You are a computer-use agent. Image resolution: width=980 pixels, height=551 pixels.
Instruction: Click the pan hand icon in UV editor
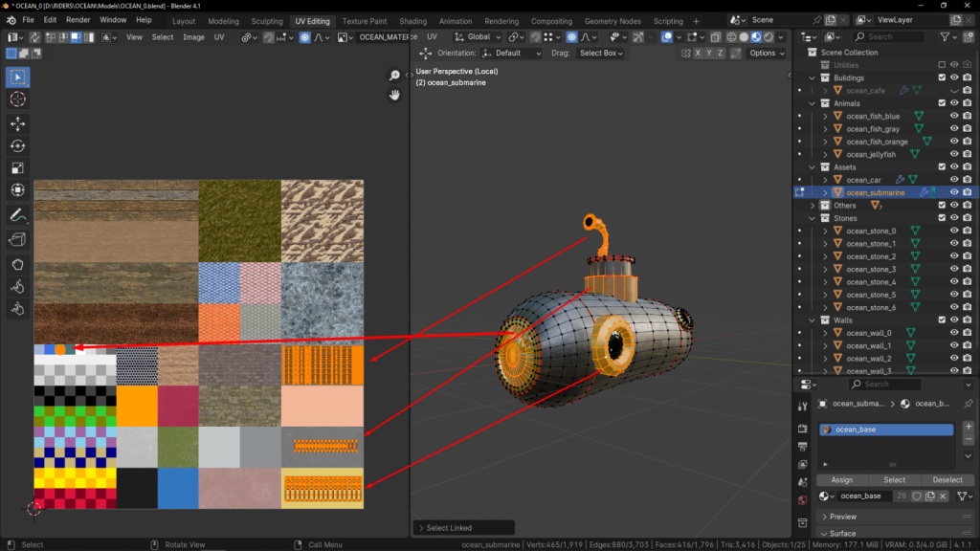coord(394,95)
